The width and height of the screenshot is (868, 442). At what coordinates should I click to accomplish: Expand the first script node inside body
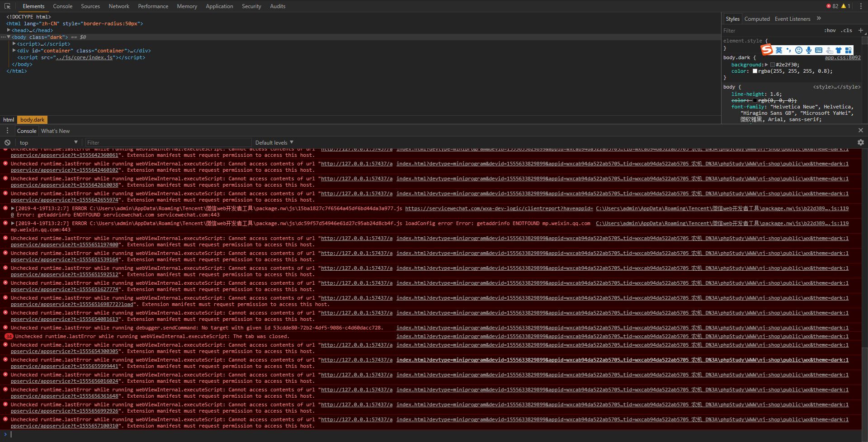click(x=14, y=44)
